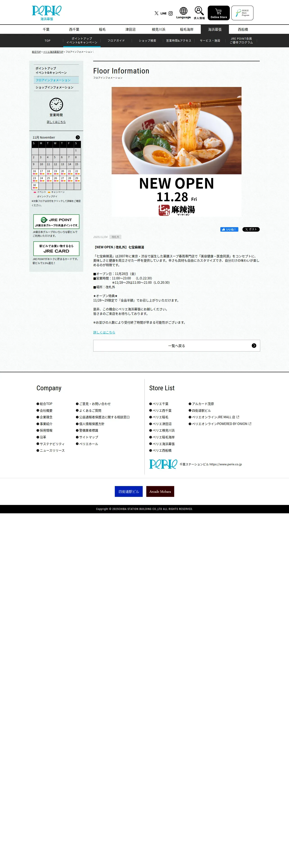The width and height of the screenshot is (289, 868).
Task: Click ペリエ海浜幕張TOP breadcrumb link
Action: (x=53, y=52)
